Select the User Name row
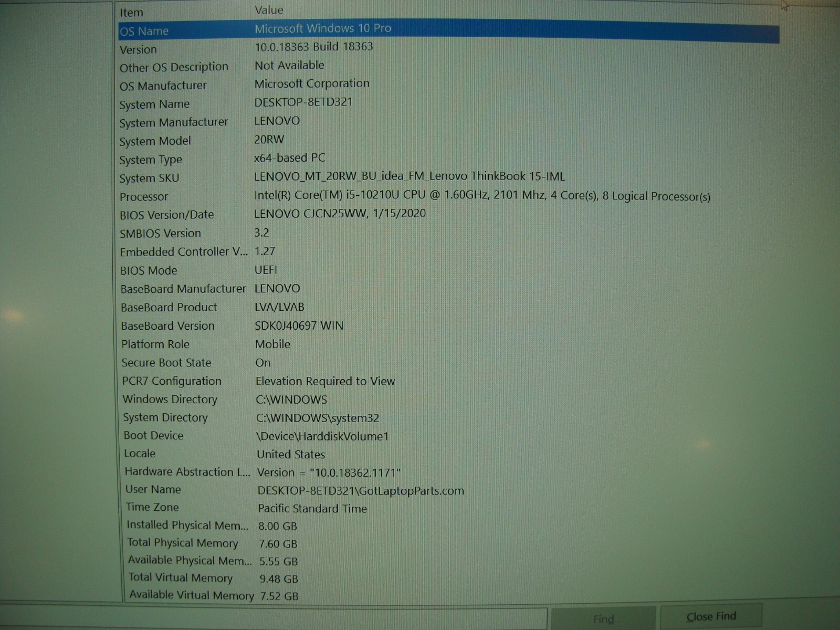Image resolution: width=840 pixels, height=630 pixels. (x=449, y=490)
